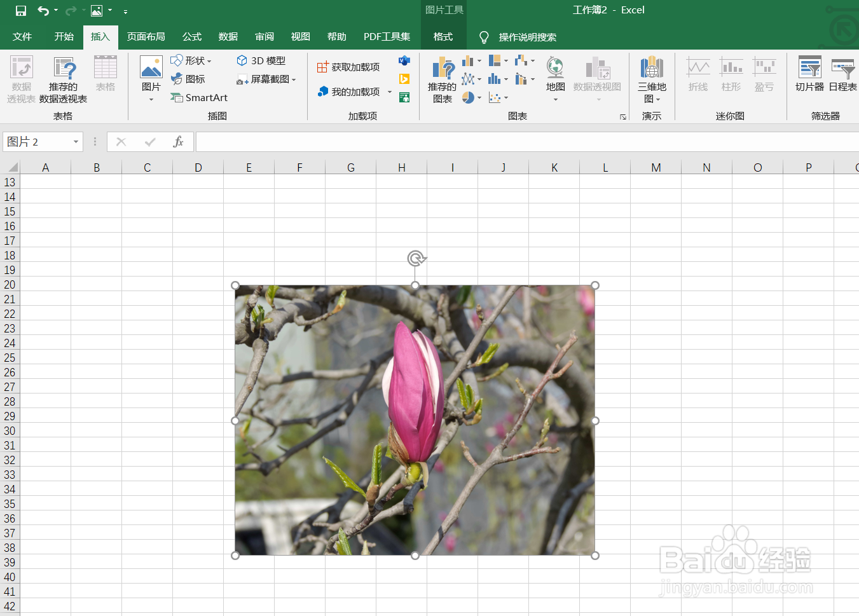The width and height of the screenshot is (859, 616).
Task: Open the 3D Map button
Action: pos(652,79)
